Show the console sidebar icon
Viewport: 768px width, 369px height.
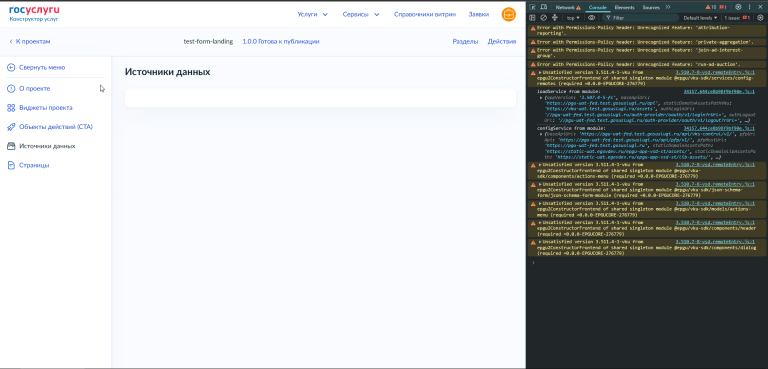(x=532, y=18)
